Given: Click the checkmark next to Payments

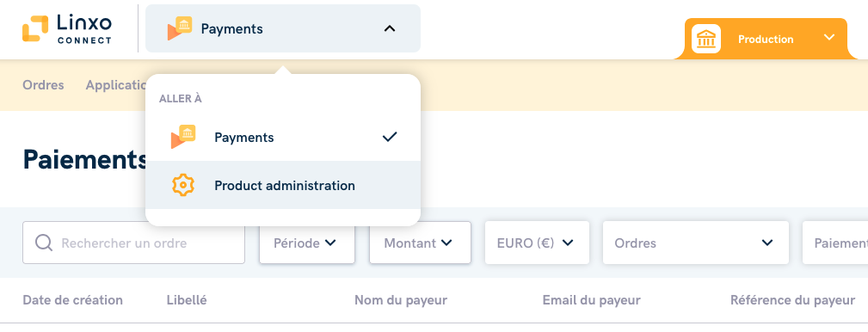Looking at the screenshot, I should [390, 137].
